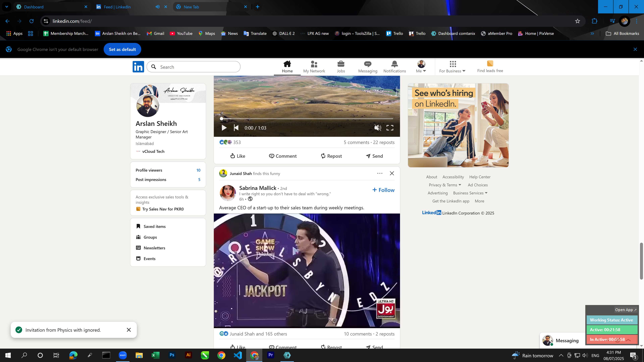
Task: Open the Windows Start menu
Action: (x=8, y=355)
